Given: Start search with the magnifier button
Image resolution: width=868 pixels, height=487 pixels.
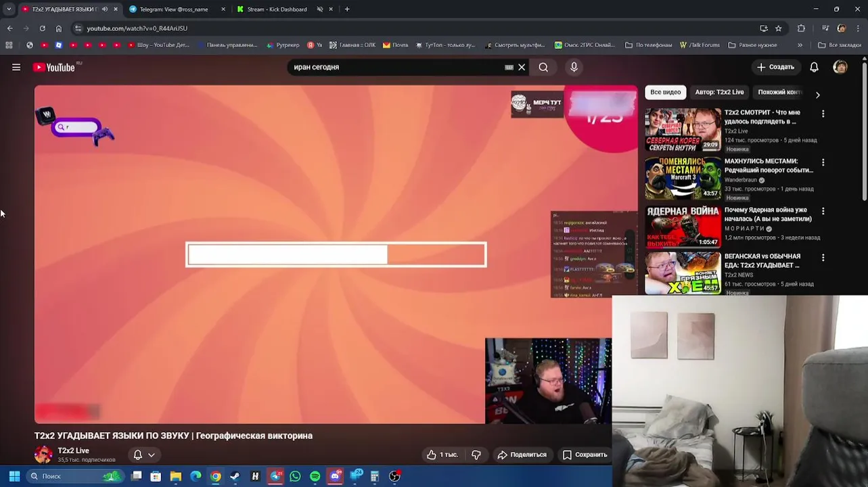Looking at the screenshot, I should (x=543, y=67).
